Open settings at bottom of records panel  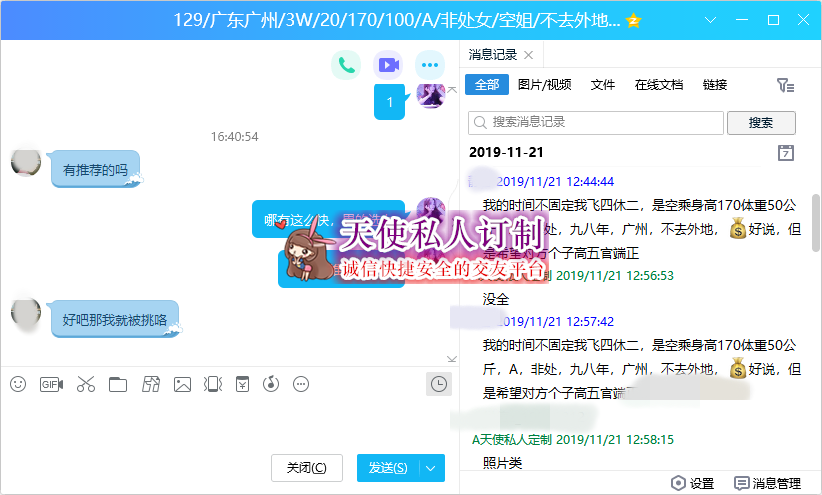693,483
